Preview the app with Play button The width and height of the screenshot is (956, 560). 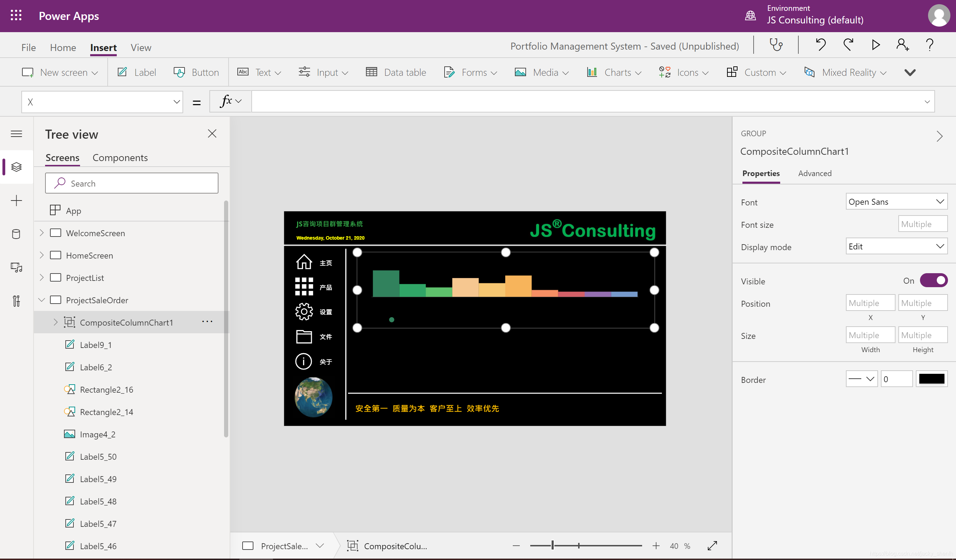[x=876, y=45]
